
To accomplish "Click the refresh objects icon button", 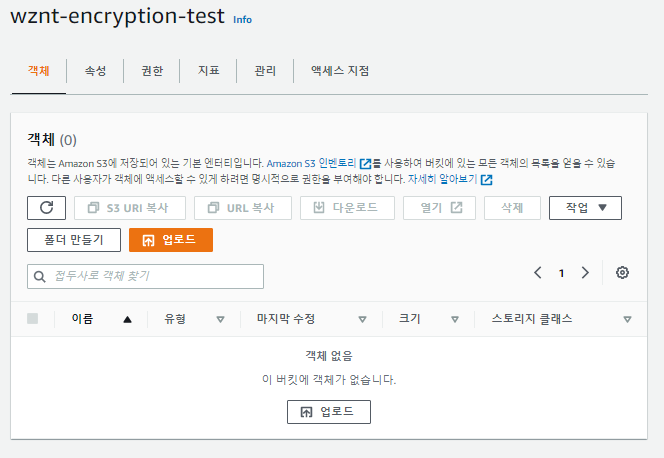I will click(x=47, y=208).
